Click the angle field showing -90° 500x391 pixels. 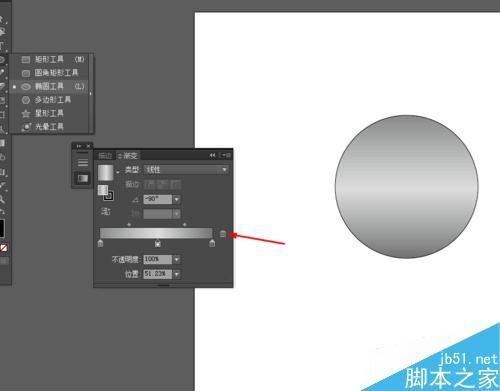pos(158,199)
